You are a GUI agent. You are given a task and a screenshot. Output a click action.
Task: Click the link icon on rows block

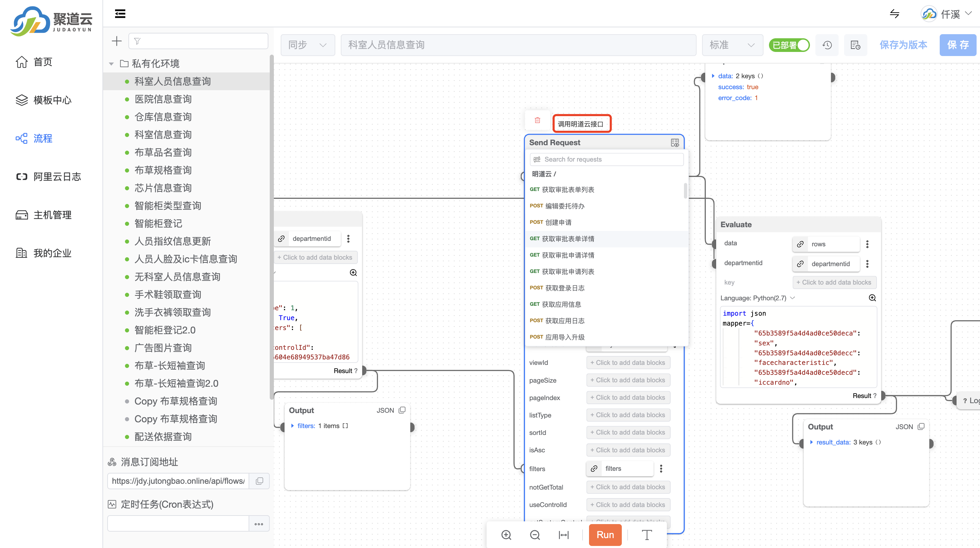800,244
